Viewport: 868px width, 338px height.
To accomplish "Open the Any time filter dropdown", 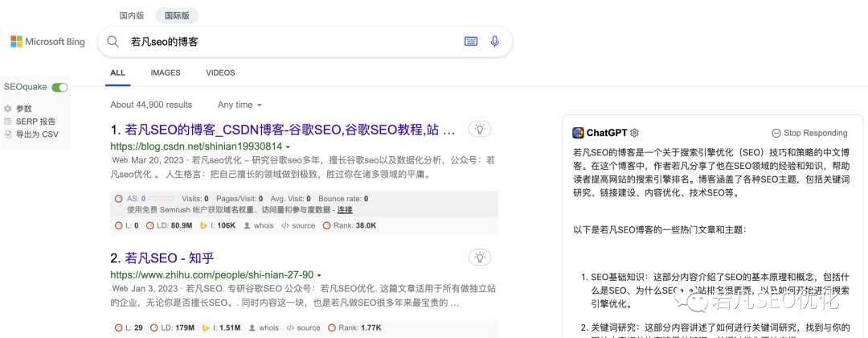I will pos(240,105).
